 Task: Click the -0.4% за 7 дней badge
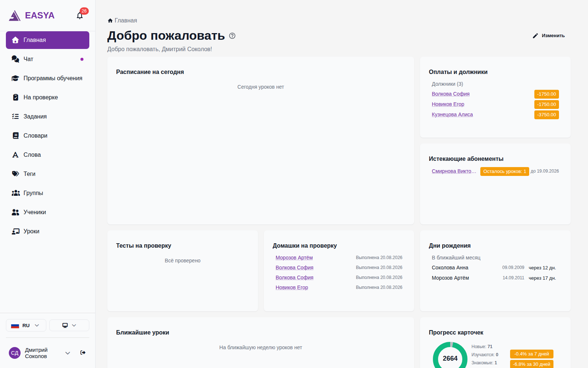(532, 354)
